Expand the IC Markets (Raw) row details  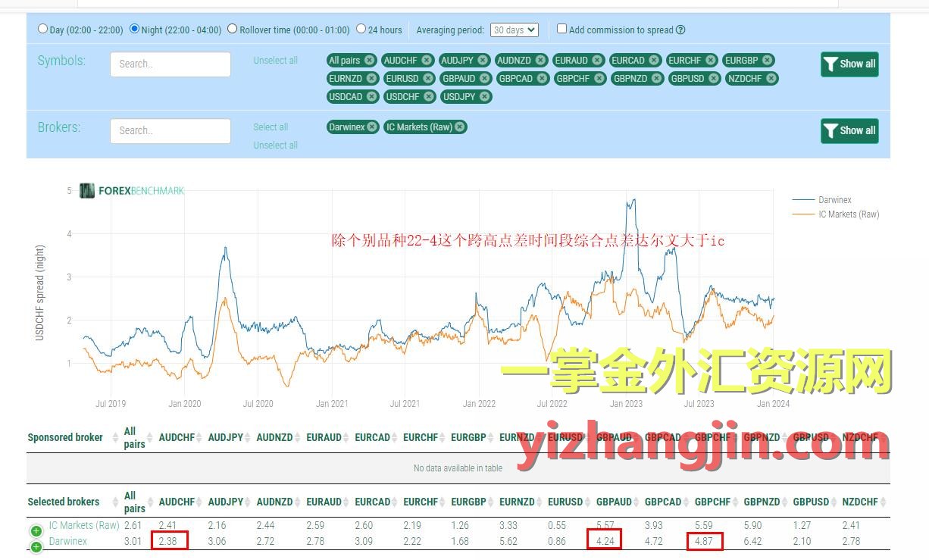pyautogui.click(x=36, y=531)
